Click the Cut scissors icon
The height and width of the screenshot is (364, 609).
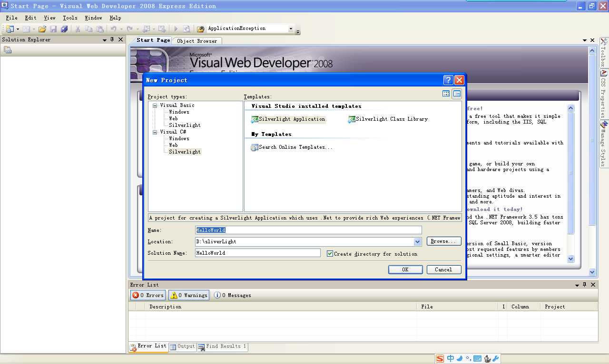78,29
